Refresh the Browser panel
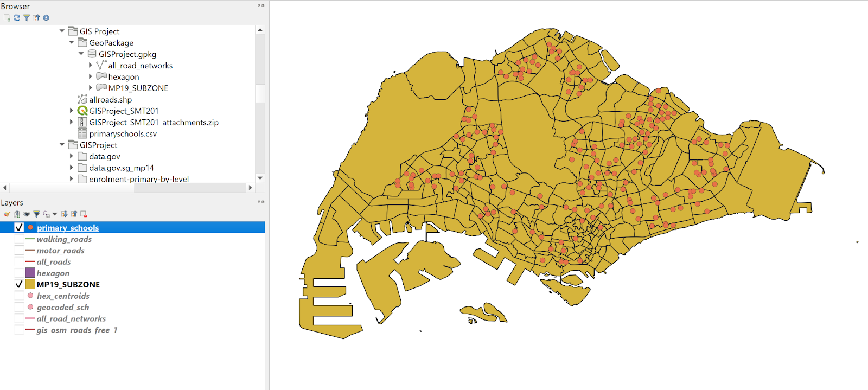The image size is (868, 390). (17, 18)
